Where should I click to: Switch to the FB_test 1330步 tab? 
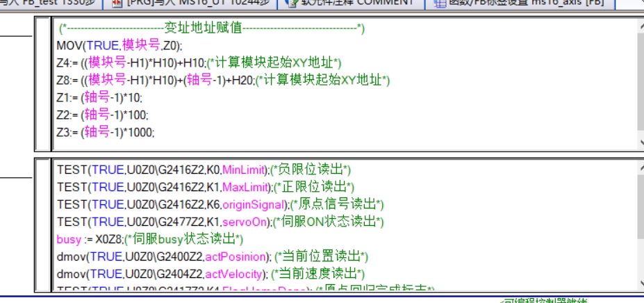pyautogui.click(x=49, y=3)
